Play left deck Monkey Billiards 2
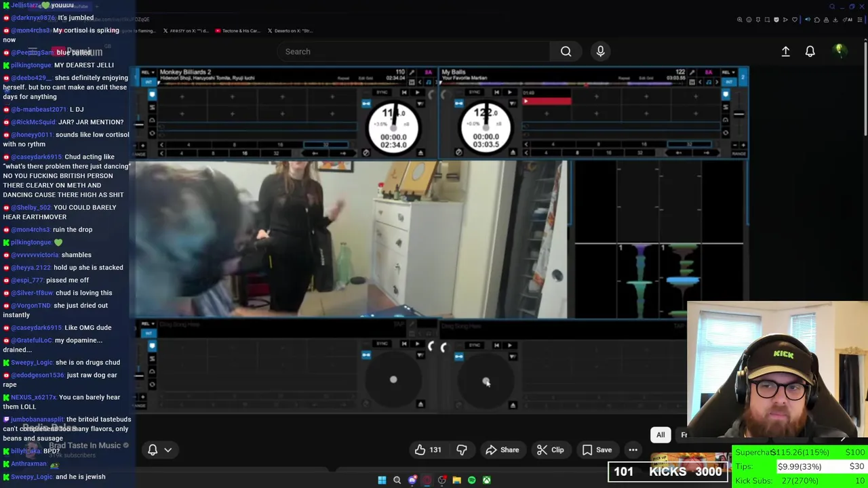This screenshot has height=488, width=868. [x=417, y=92]
